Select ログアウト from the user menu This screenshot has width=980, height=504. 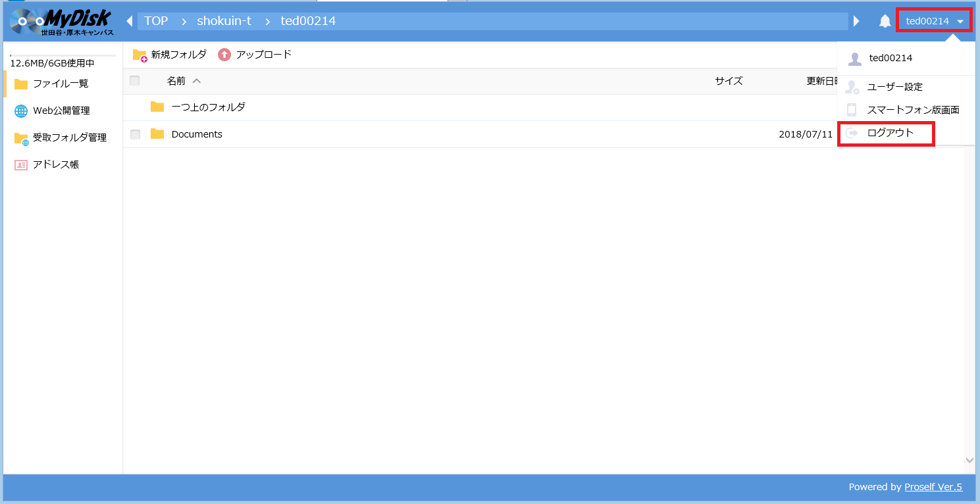point(890,133)
